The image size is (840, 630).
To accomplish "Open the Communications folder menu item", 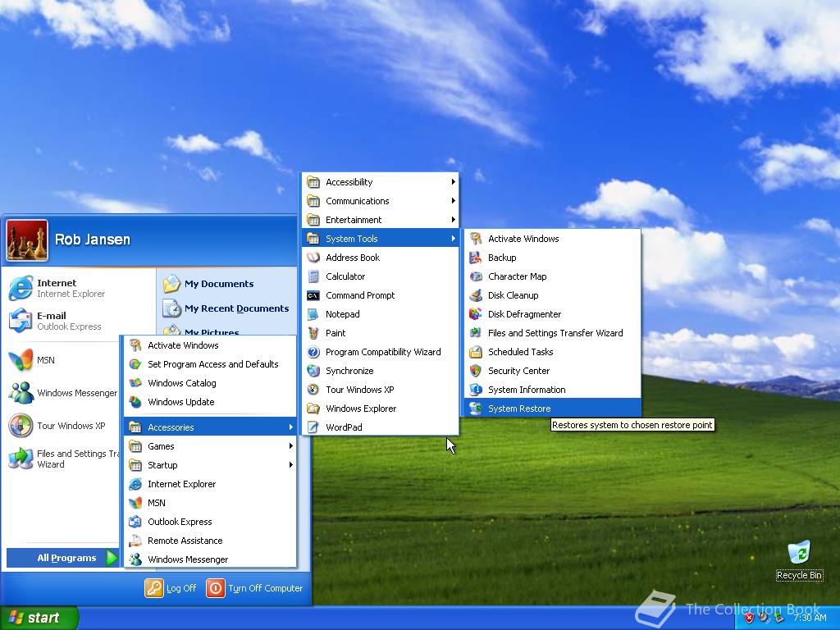I will point(381,201).
